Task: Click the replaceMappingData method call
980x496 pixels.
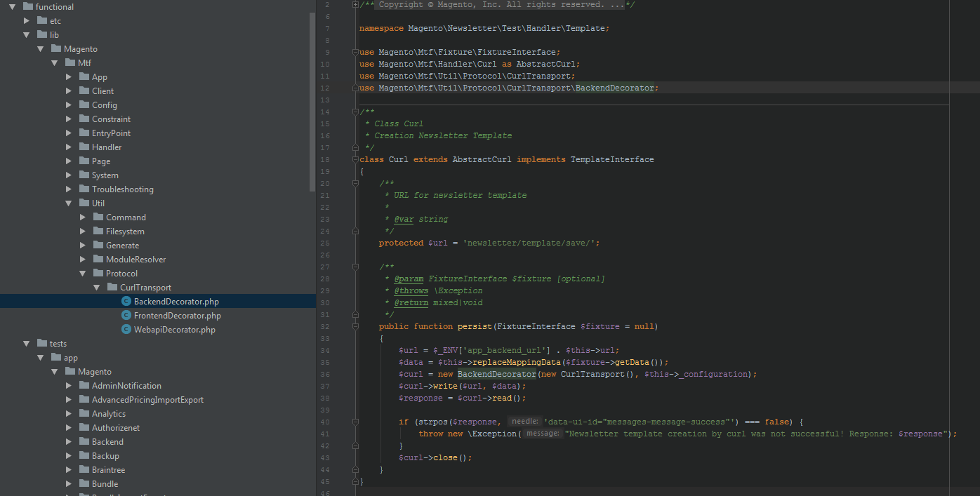Action: [x=516, y=362]
